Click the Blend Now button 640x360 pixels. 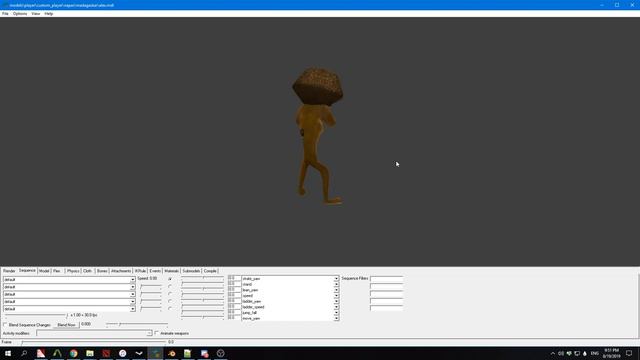66,325
